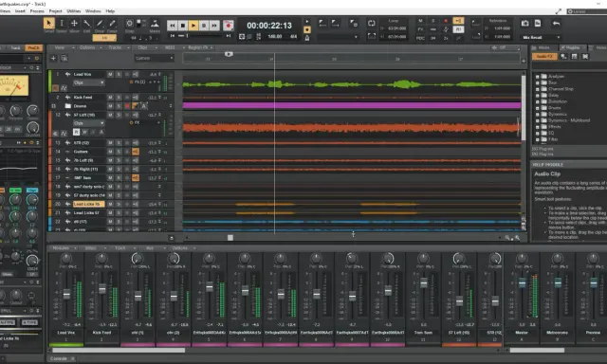Recall previous mix with arrow icon
Screen dimensions: 607x364
pyautogui.click(x=556, y=23)
